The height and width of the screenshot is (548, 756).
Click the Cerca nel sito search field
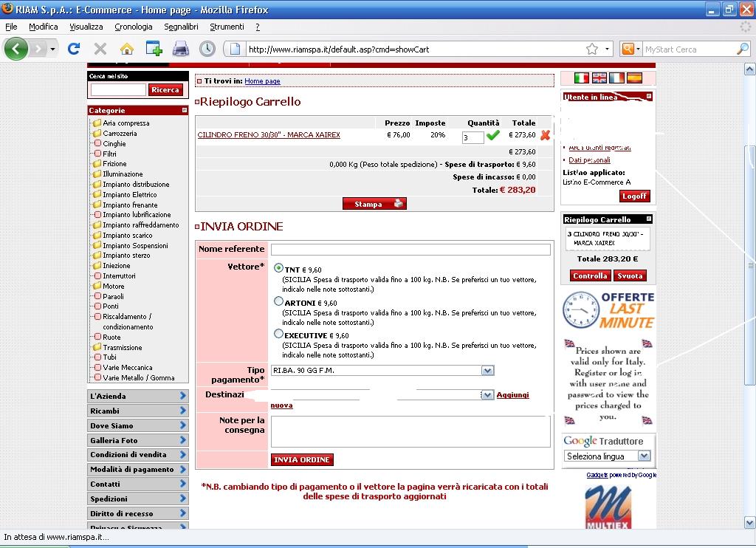coord(118,89)
